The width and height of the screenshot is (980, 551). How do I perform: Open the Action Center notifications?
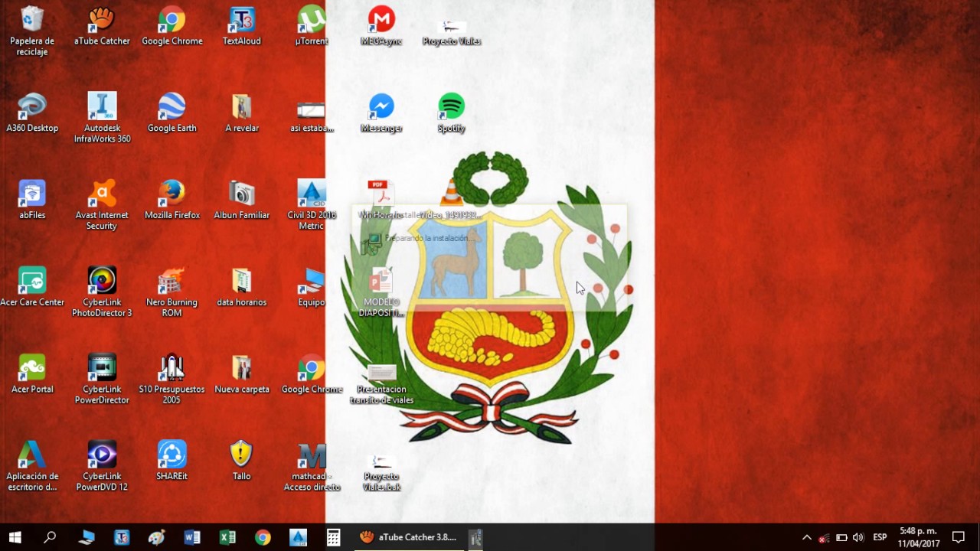(x=959, y=537)
